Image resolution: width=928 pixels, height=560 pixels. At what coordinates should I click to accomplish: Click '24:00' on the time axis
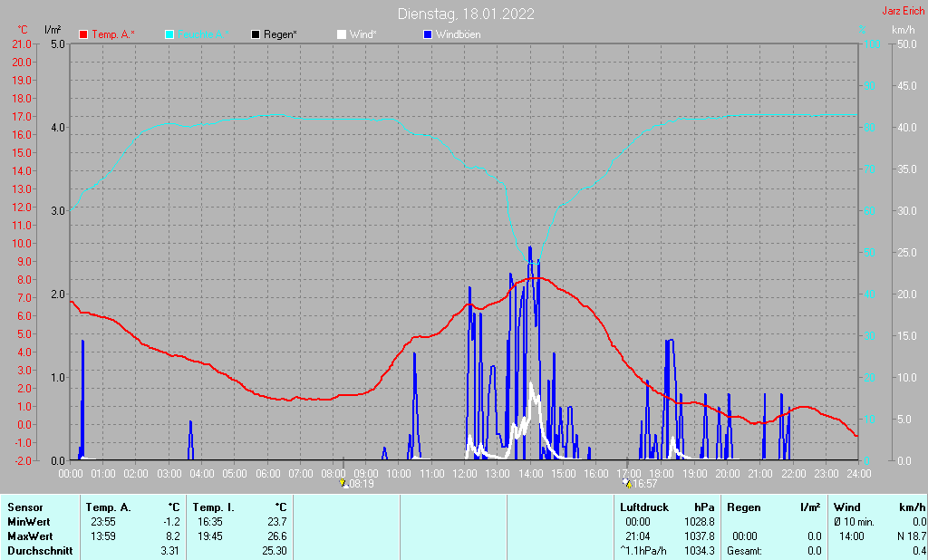(x=858, y=474)
